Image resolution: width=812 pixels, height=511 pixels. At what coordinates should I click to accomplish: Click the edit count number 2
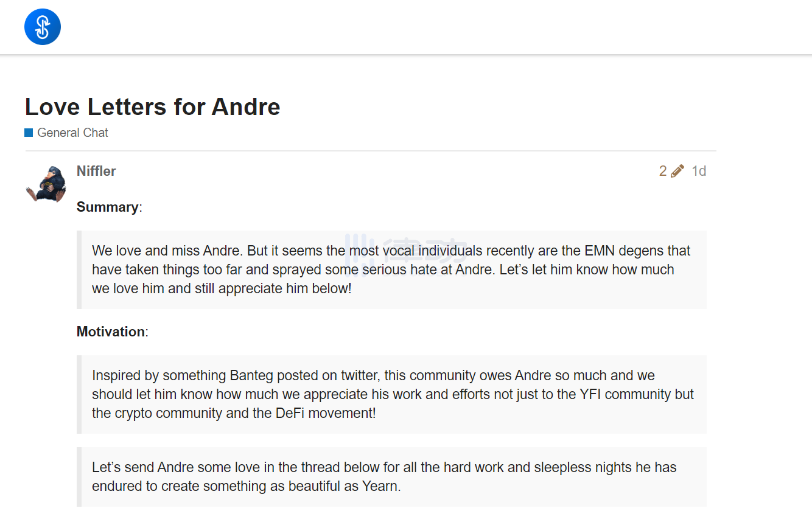tap(663, 171)
